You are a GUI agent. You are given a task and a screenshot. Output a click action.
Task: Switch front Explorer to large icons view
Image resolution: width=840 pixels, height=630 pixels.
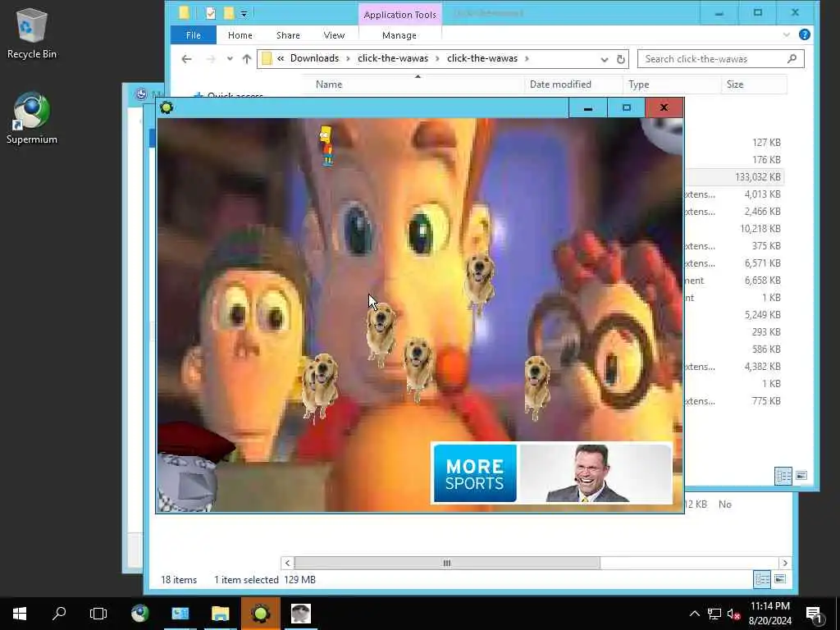tap(801, 476)
